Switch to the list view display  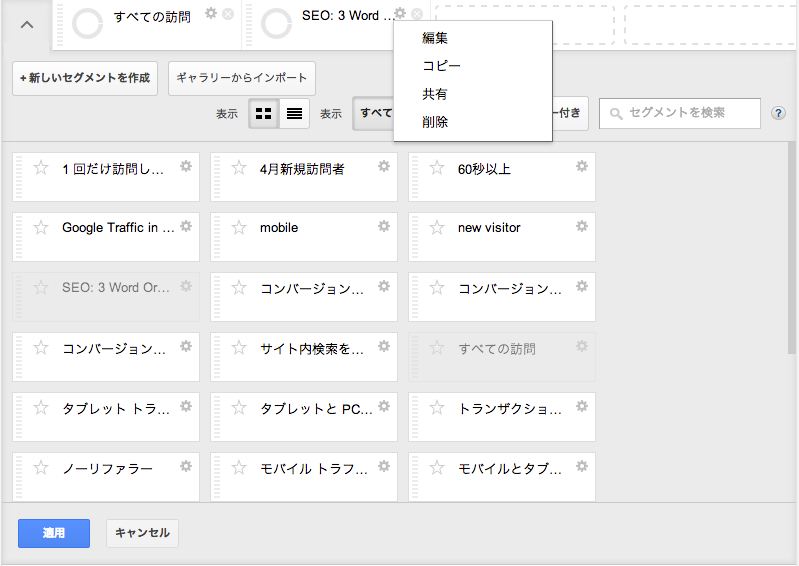tap(294, 114)
